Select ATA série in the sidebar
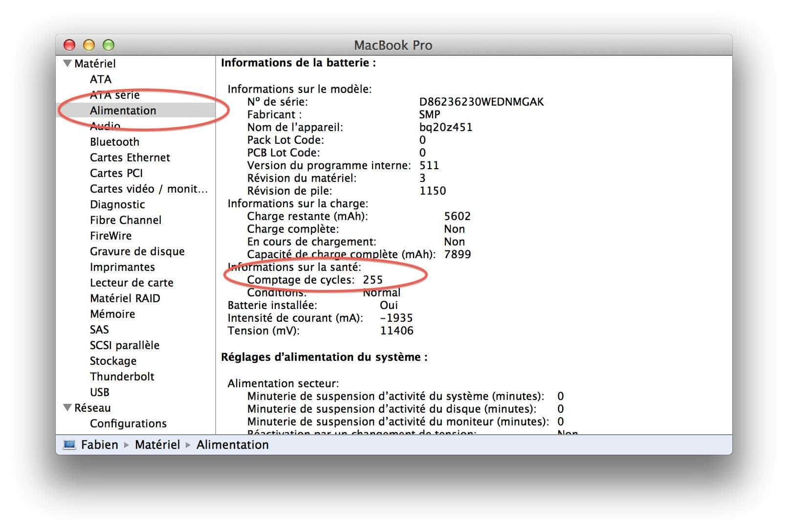Image resolution: width=788 pixels, height=532 pixels. (115, 95)
